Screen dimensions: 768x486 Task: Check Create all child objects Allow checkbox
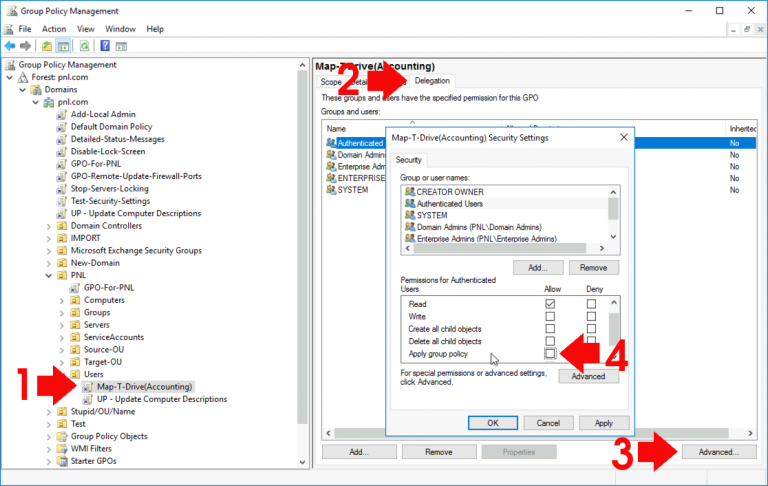(x=550, y=329)
